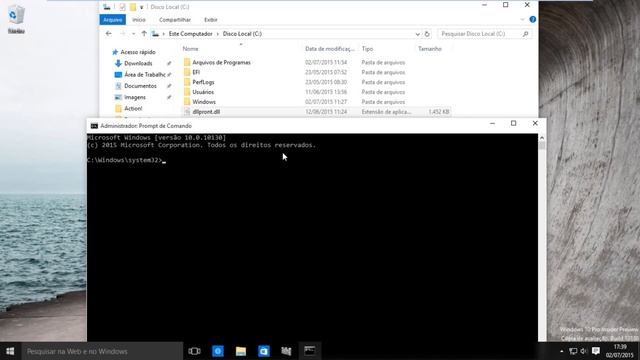
Task: Refresh the Disco Local (C:) view
Action: tap(427, 34)
